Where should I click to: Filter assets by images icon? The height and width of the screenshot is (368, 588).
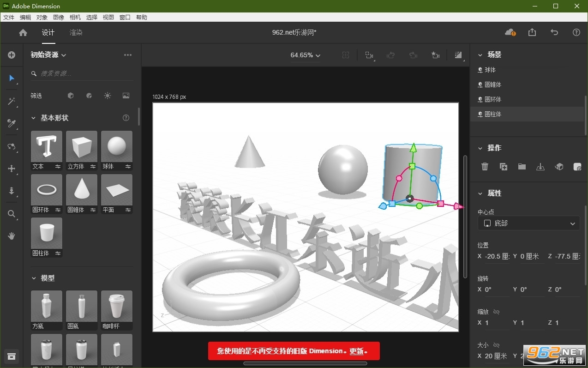(126, 96)
